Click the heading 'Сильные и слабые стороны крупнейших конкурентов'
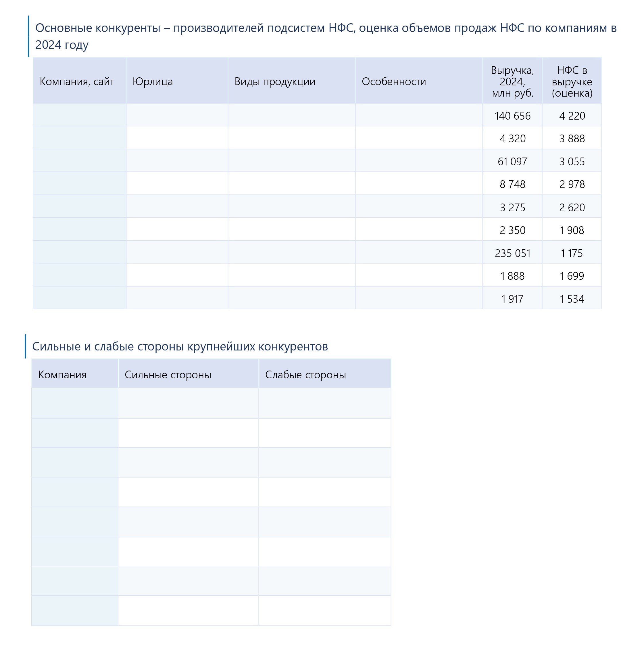Viewport: 644px width, 648px height. (x=180, y=346)
